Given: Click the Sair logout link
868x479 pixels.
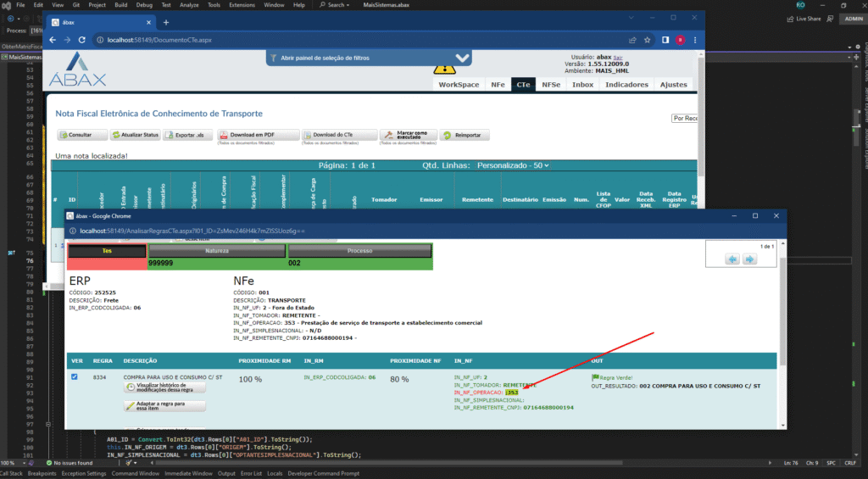Looking at the screenshot, I should click(x=618, y=57).
